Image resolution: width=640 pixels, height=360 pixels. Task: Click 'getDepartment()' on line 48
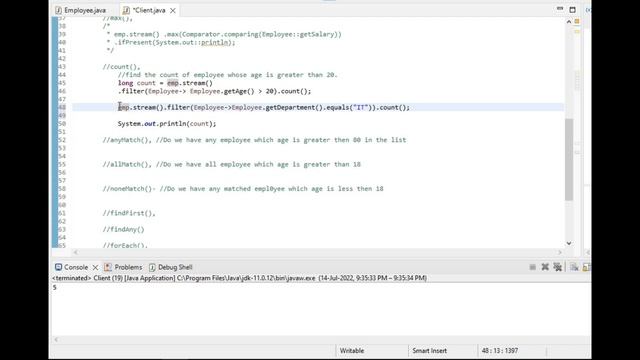point(294,107)
